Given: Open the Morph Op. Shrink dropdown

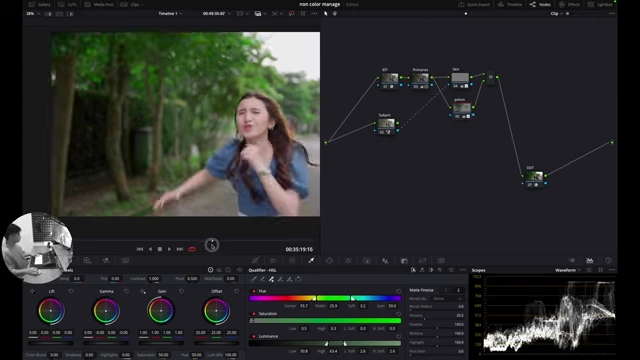Looking at the screenshot, I should (x=447, y=299).
